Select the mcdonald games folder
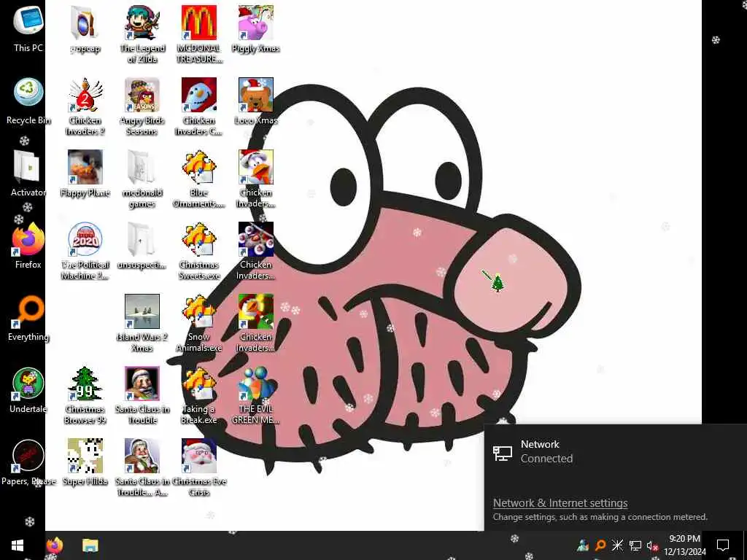Screen dimensions: 747x560 pyautogui.click(x=142, y=167)
